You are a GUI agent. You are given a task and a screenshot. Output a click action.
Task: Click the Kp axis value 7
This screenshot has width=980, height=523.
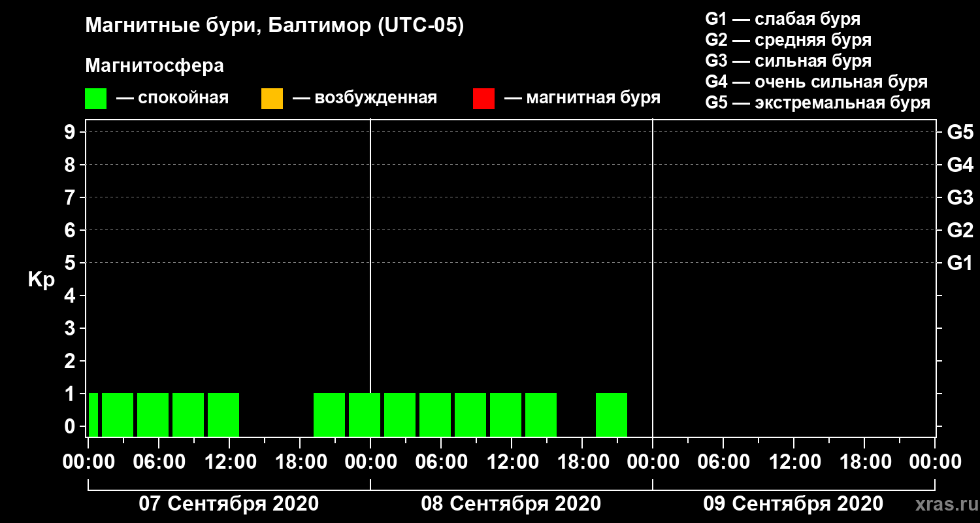point(71,197)
